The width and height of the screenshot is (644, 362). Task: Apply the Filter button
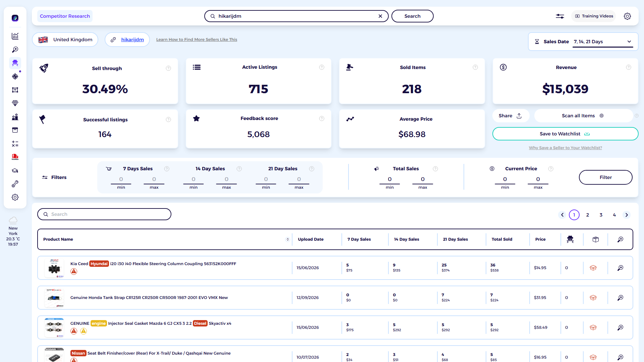pyautogui.click(x=605, y=177)
